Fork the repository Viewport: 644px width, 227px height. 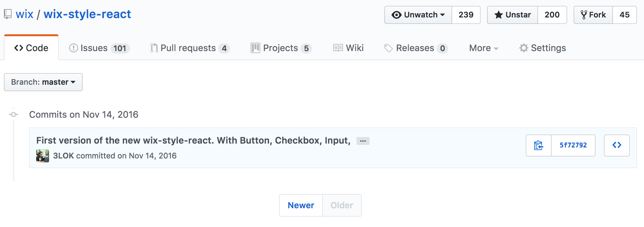[x=593, y=15]
